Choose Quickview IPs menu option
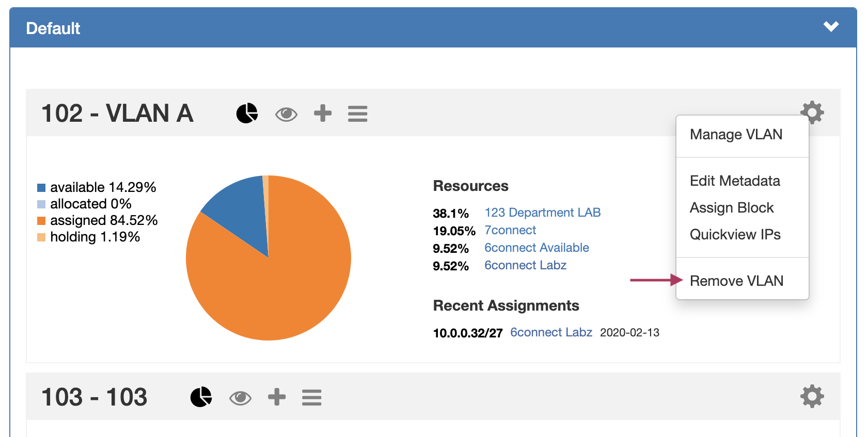Screen dimensions: 868x437 click(x=735, y=235)
